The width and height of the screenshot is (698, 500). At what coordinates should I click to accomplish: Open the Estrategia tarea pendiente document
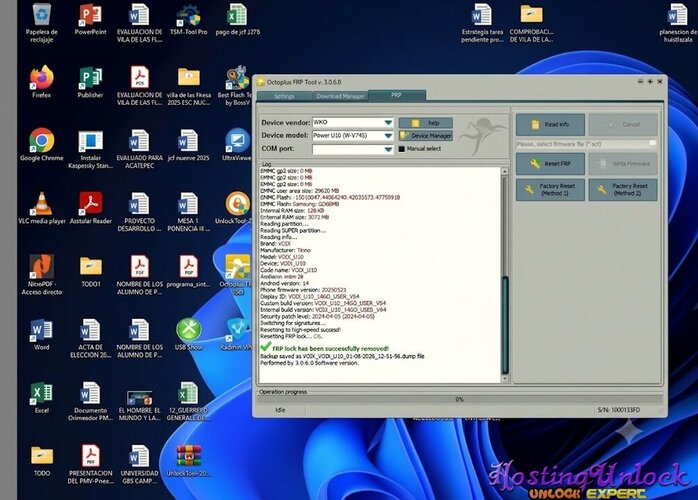coord(482,22)
